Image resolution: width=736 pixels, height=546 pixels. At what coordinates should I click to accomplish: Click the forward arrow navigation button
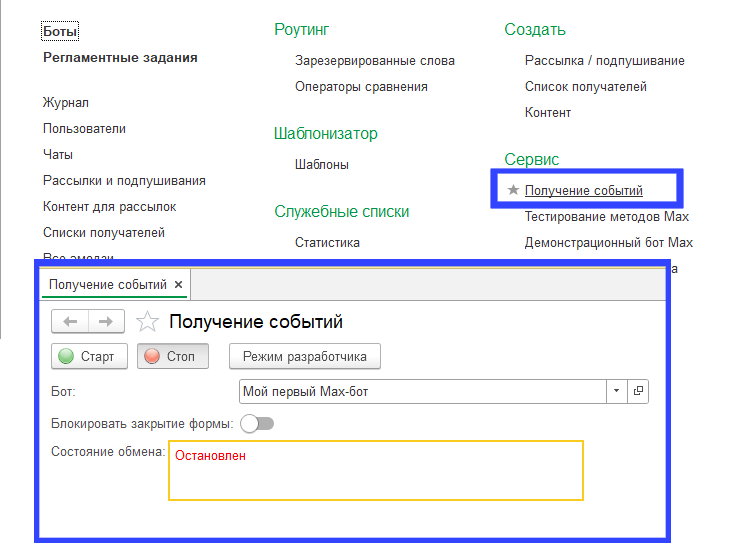click(x=107, y=322)
